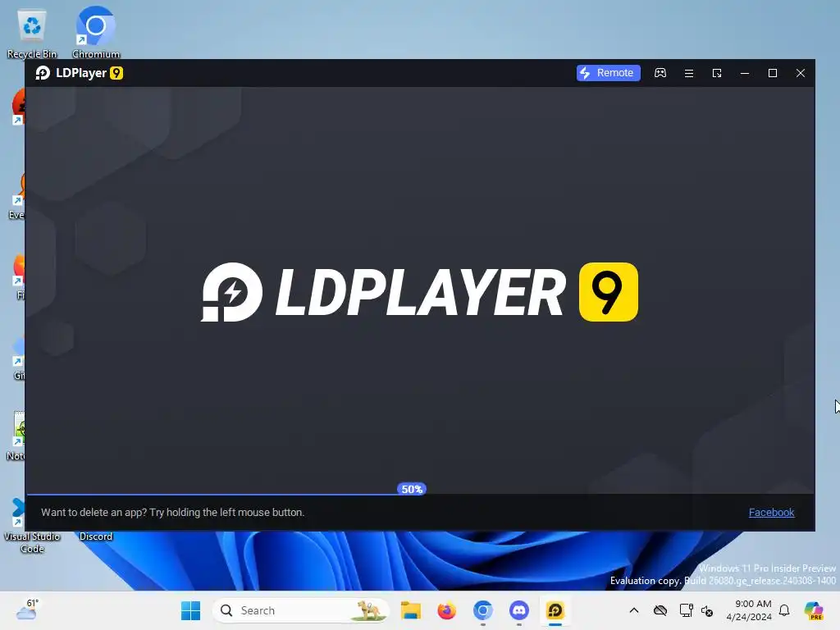The height and width of the screenshot is (630, 840).
Task: Open File Explorer from the taskbar
Action: (x=411, y=610)
